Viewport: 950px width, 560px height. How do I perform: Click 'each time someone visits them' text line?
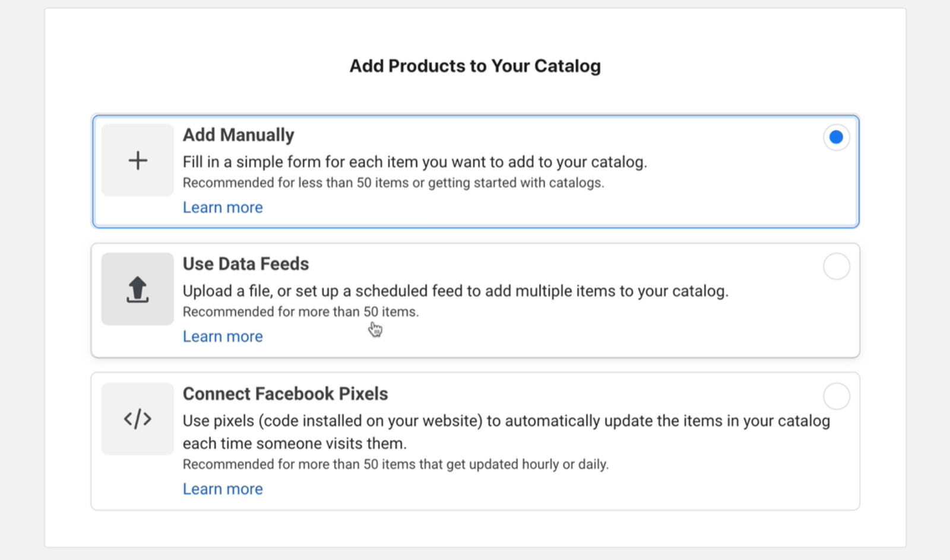click(x=294, y=444)
